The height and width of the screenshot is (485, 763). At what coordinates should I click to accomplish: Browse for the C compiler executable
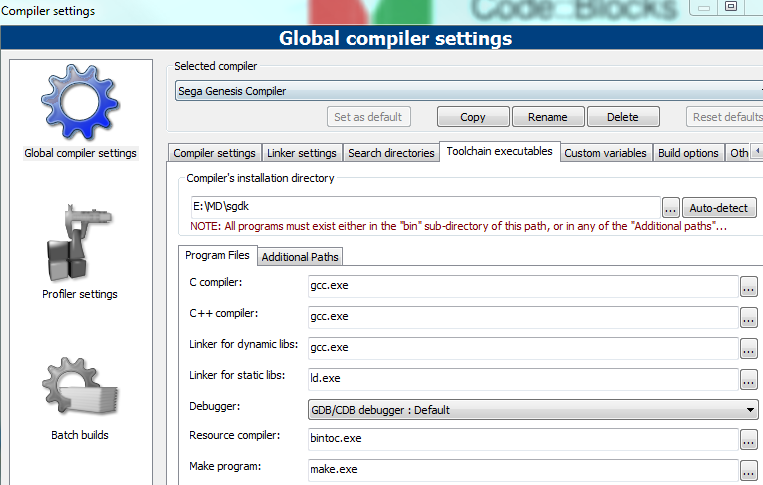748,286
